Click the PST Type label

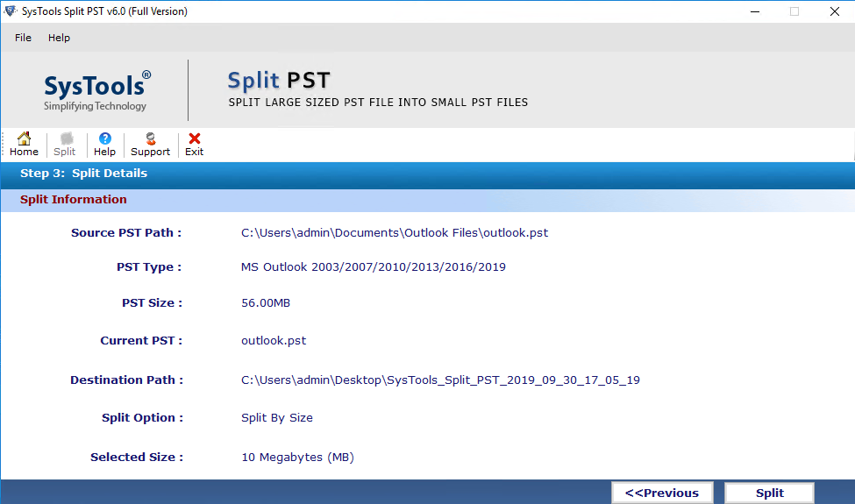149,267
